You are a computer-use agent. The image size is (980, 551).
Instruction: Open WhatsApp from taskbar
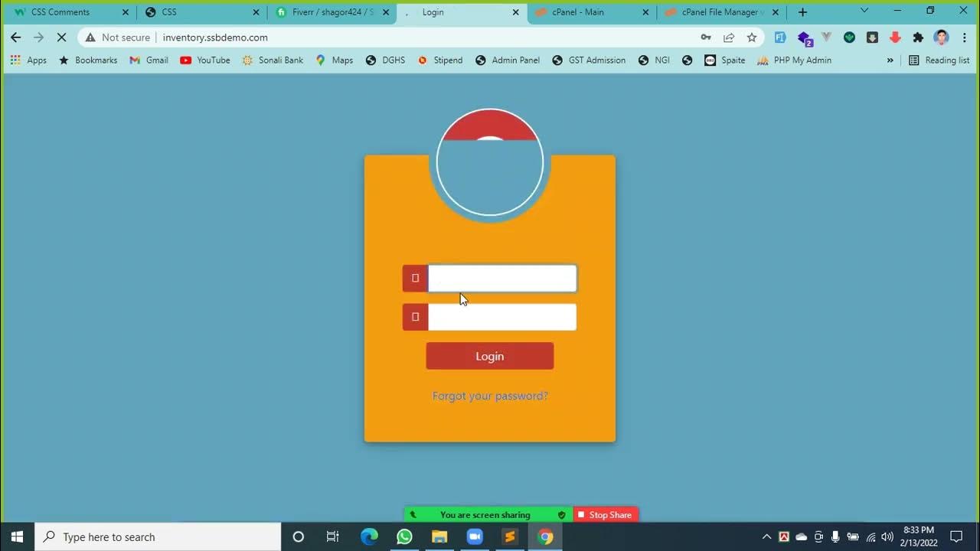(404, 536)
